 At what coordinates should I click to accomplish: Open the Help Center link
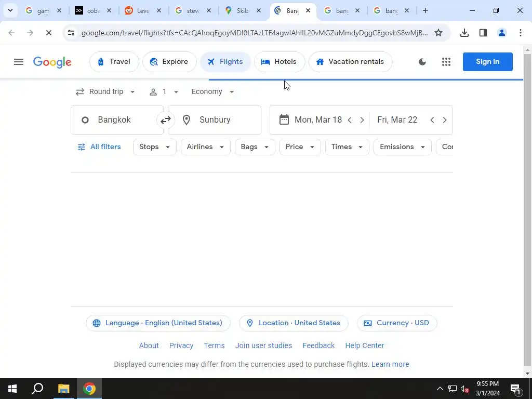click(x=364, y=345)
